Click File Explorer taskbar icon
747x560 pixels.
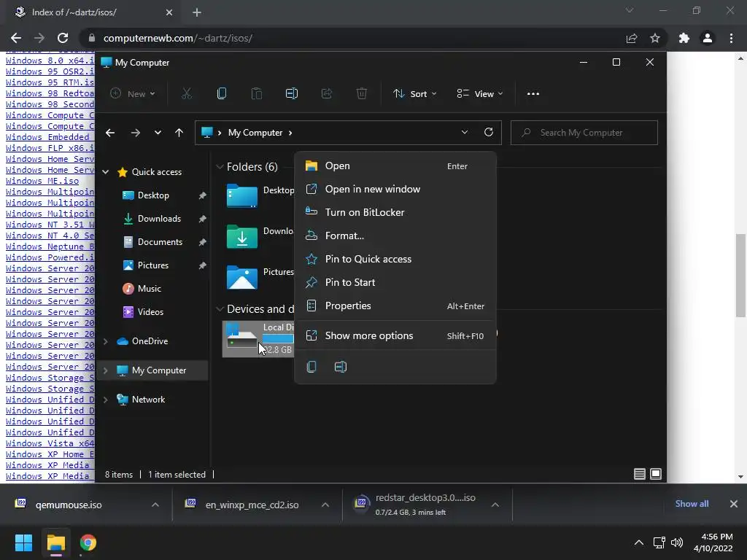[x=55, y=542]
